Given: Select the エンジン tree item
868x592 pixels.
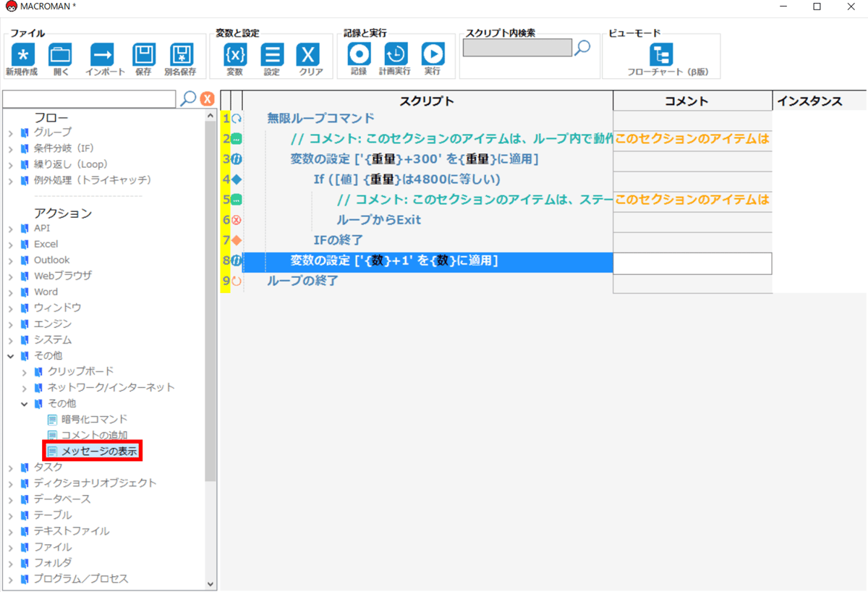Looking at the screenshot, I should pos(53,324).
